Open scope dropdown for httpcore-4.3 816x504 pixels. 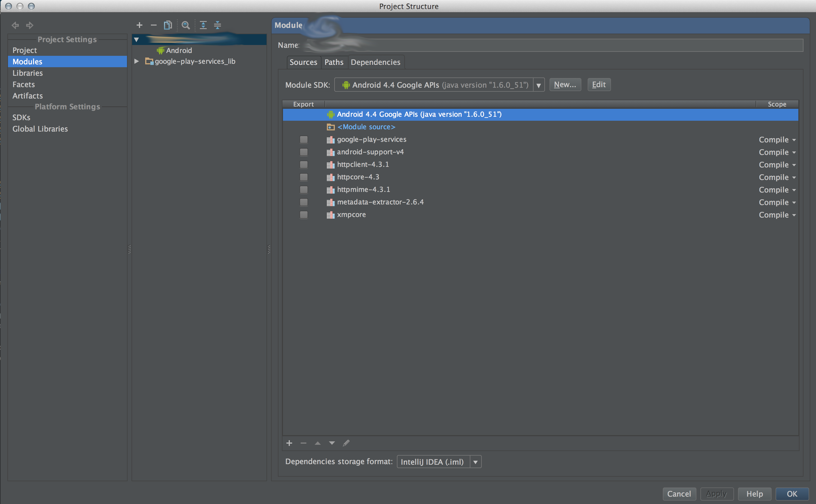pos(777,177)
